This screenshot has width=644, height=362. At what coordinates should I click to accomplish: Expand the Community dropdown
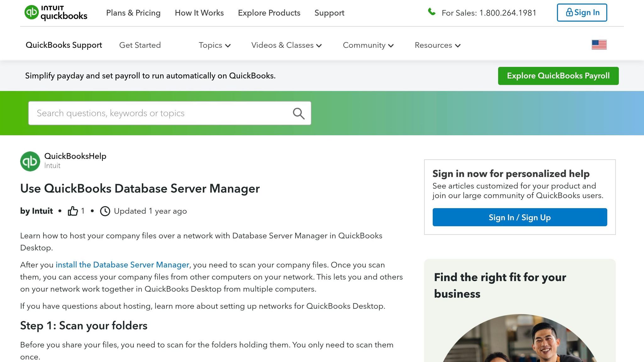pos(368,45)
